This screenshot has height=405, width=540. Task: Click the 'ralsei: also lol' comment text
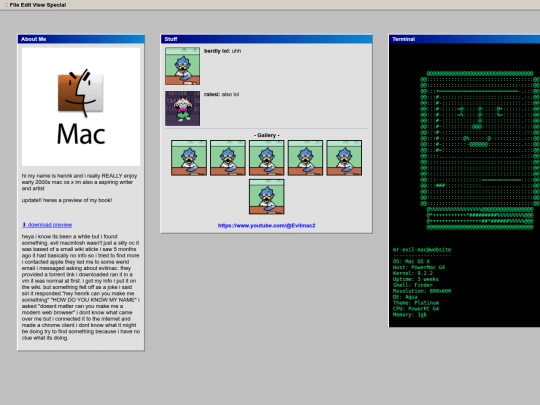click(x=221, y=94)
